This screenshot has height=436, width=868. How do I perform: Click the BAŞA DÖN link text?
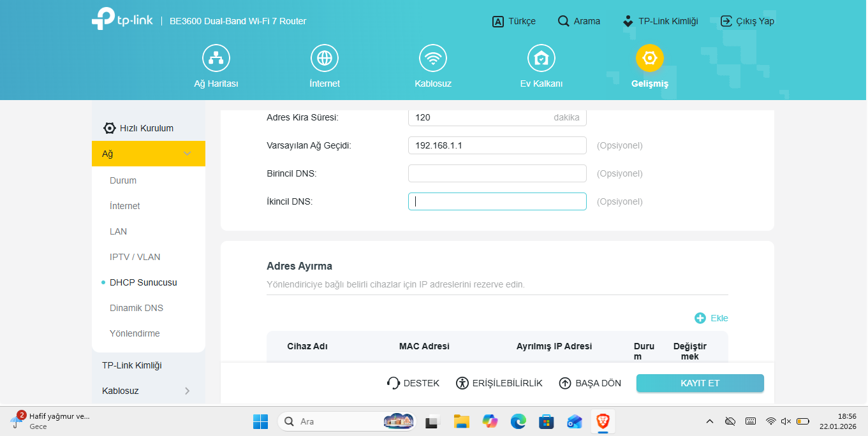click(x=598, y=383)
